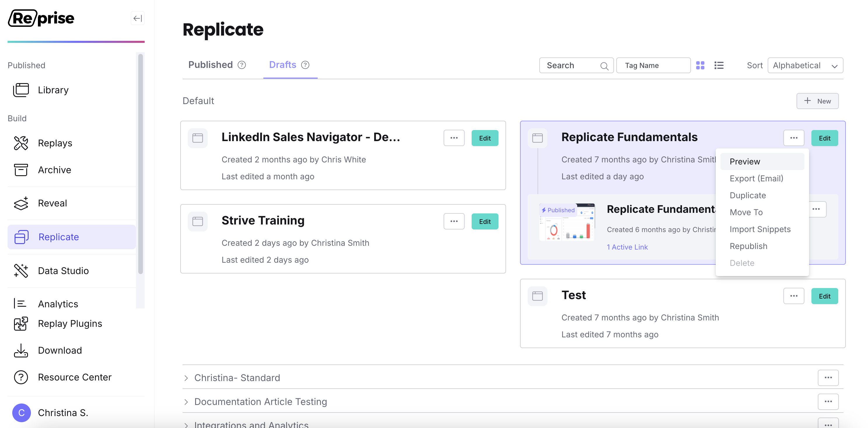Switch to Published tab
The image size is (868, 428).
coord(211,65)
